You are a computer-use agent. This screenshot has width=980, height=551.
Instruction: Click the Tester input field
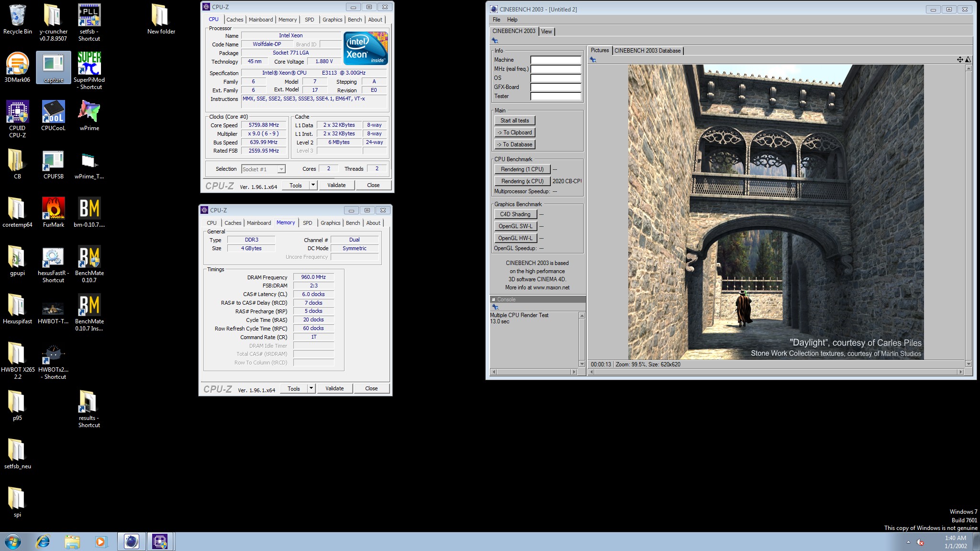click(x=556, y=96)
